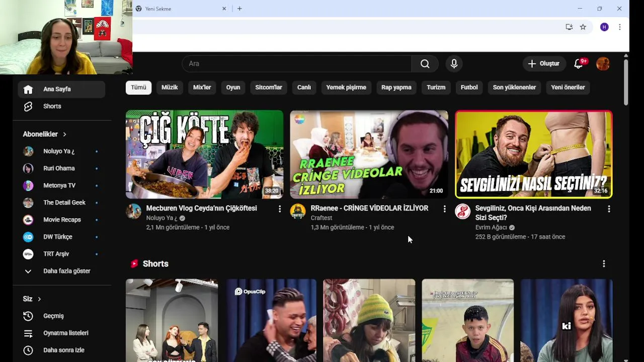Viewport: 644px width, 362px height.
Task: Open options menu for RRaenee video
Action: click(444, 209)
